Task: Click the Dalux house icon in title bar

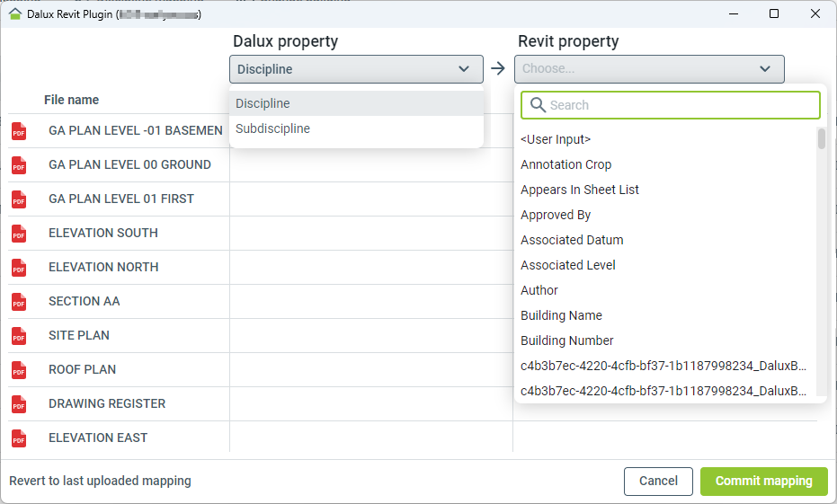Action: coord(14,14)
